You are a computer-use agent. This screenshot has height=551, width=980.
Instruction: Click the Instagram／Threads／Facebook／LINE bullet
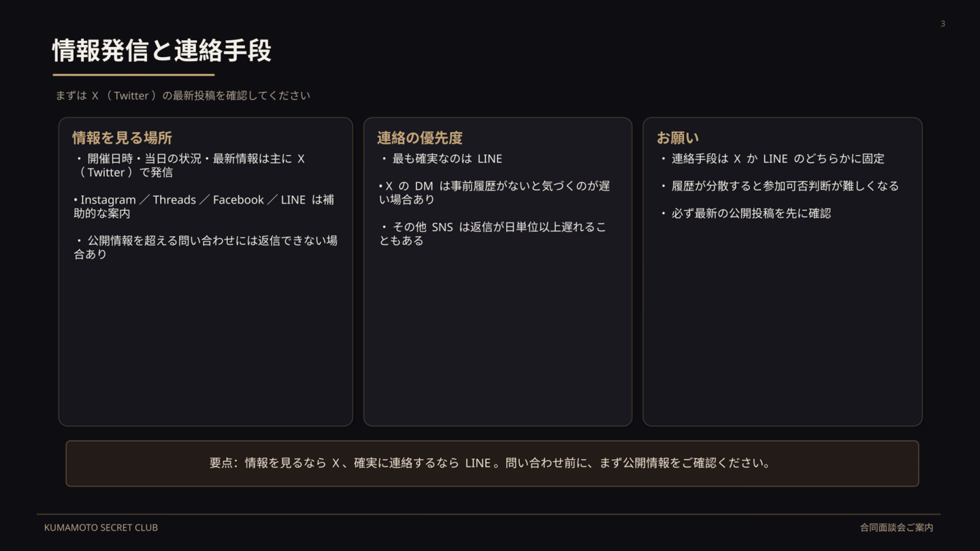click(203, 206)
